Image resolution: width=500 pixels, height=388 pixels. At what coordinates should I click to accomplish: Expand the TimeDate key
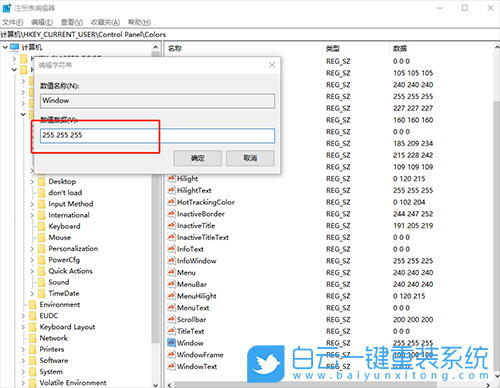32,294
